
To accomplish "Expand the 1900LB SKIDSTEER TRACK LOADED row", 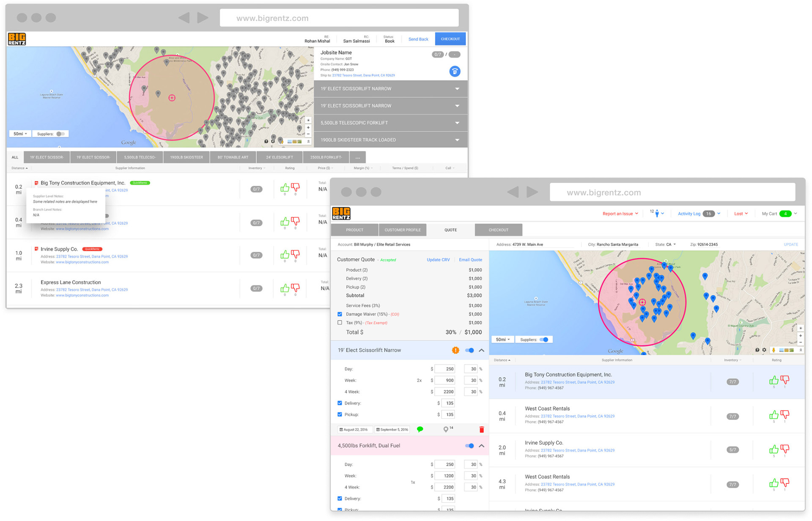I will [391, 140].
